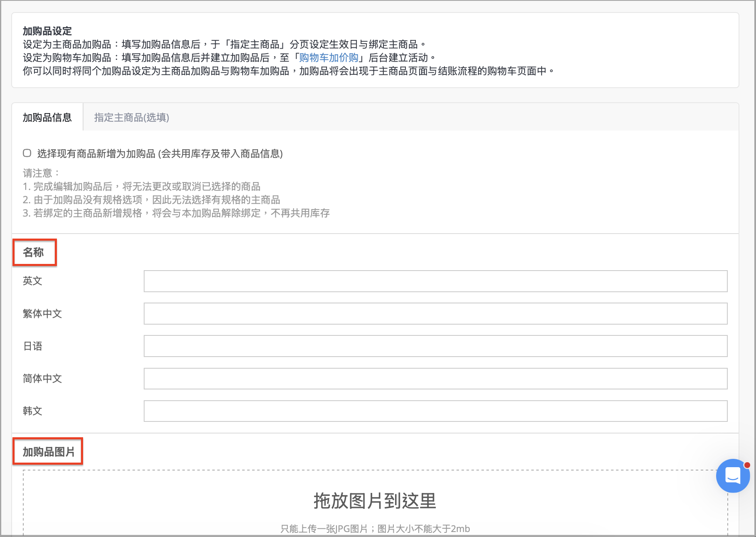
Task: Open the chat support bubble icon
Action: 733,475
